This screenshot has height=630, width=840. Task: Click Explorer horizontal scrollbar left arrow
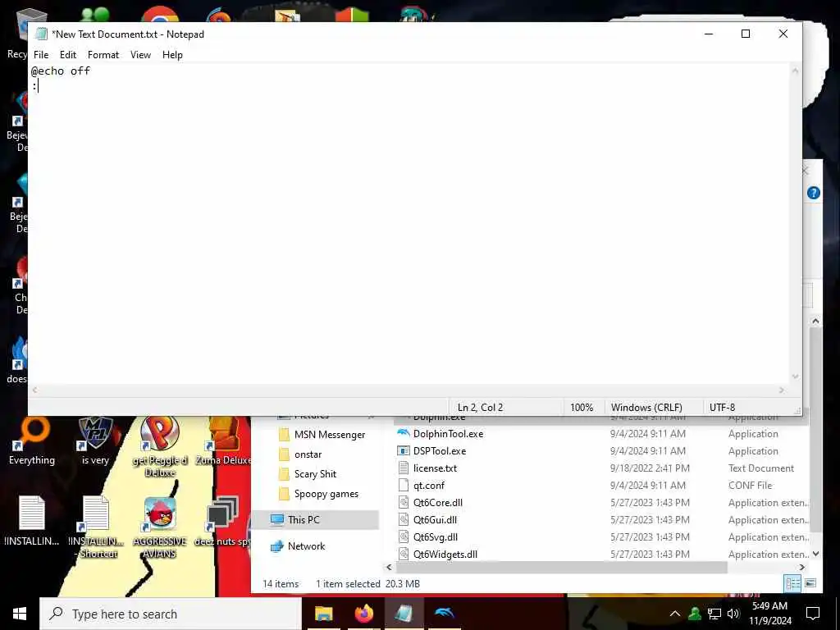click(x=389, y=567)
